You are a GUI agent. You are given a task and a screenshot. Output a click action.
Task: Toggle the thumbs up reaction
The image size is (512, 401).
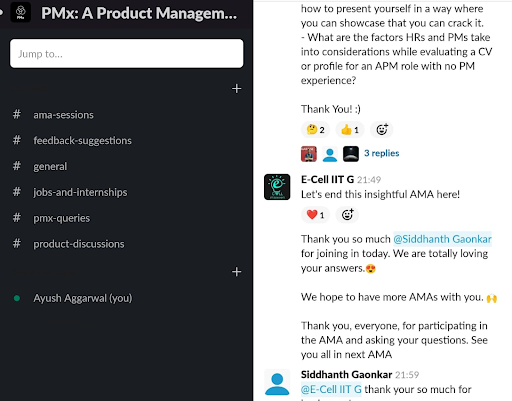(350, 130)
